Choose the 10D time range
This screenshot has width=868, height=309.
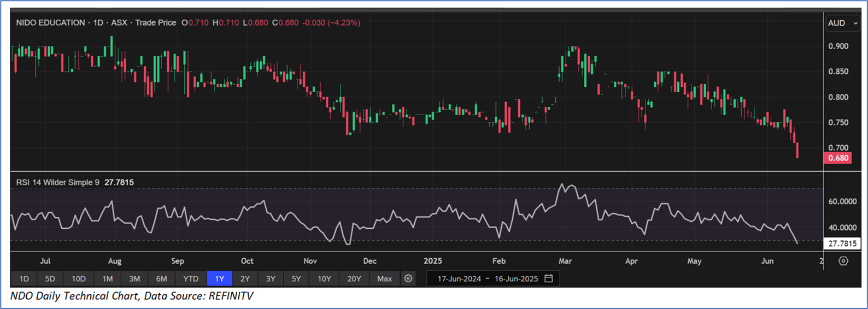click(x=79, y=278)
